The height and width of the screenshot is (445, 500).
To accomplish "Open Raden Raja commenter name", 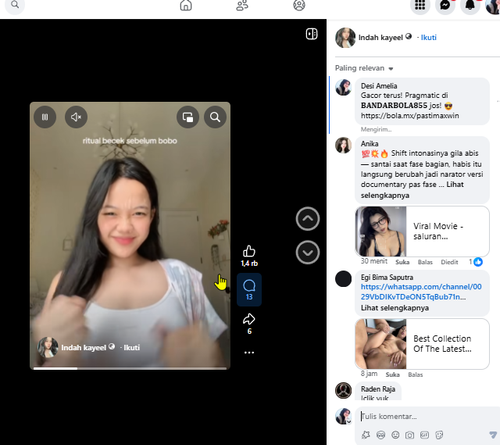I will (378, 389).
